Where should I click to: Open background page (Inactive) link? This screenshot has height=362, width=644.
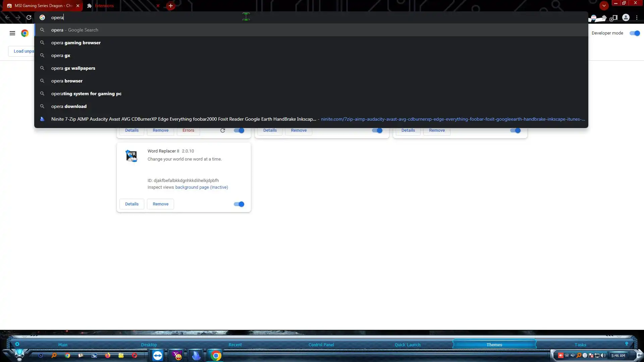(201, 187)
